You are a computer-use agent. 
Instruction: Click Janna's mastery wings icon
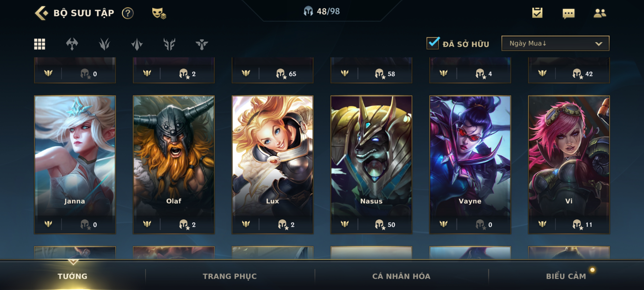[x=48, y=224]
